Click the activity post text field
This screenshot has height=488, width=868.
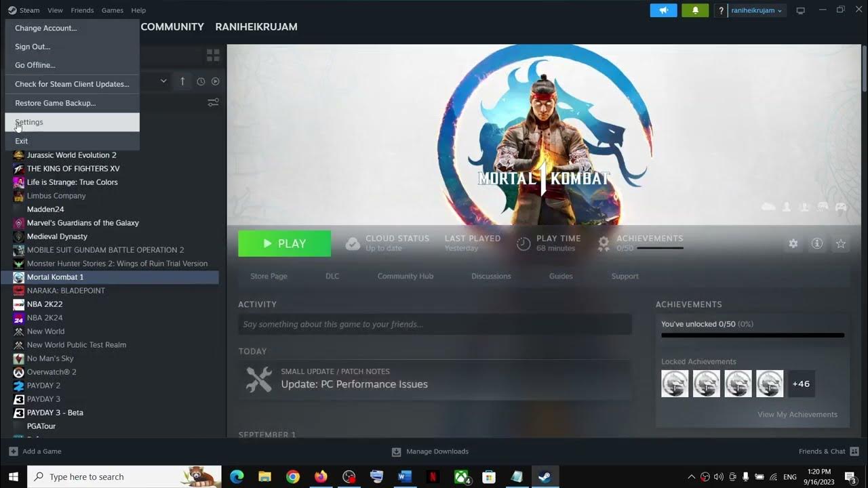[435, 324]
